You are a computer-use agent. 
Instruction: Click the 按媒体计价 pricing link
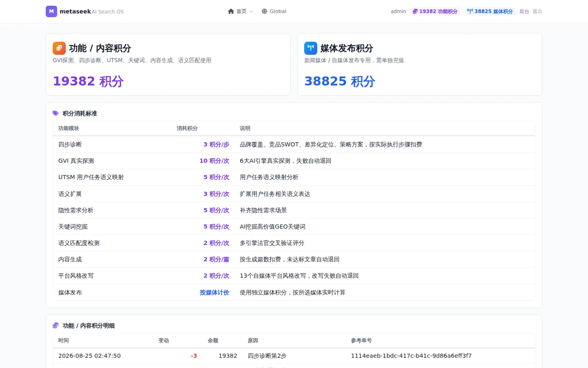coord(214,292)
